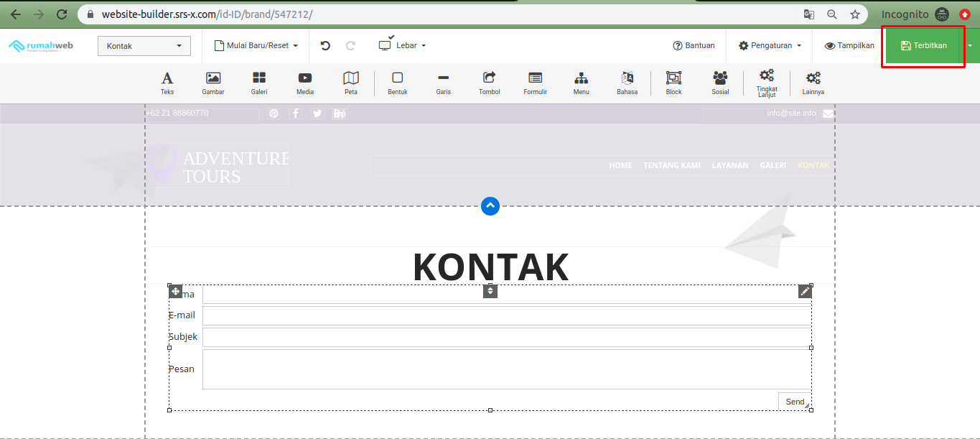This screenshot has height=439, width=980.
Task: Open the Bahasa language tool
Action: [627, 83]
